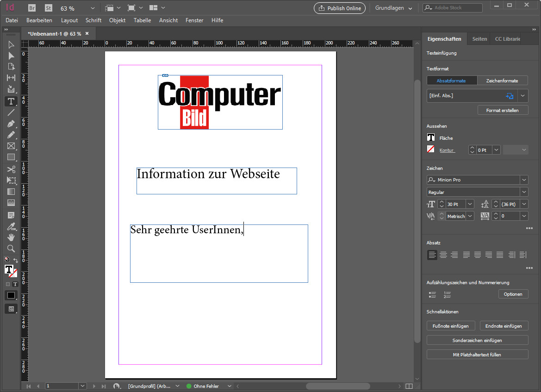Pick the Scissors tool
The width and height of the screenshot is (541, 392).
[11, 169]
